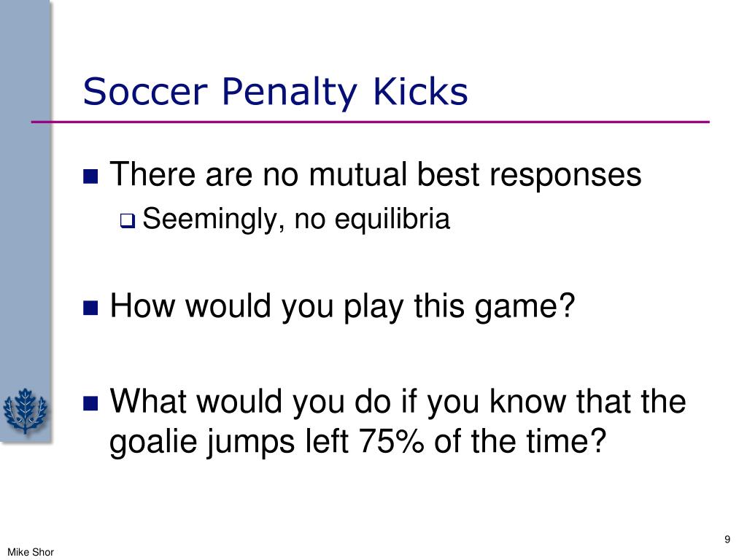
Task: Select 'There are no mutual best responses' text
Action: 376,174
